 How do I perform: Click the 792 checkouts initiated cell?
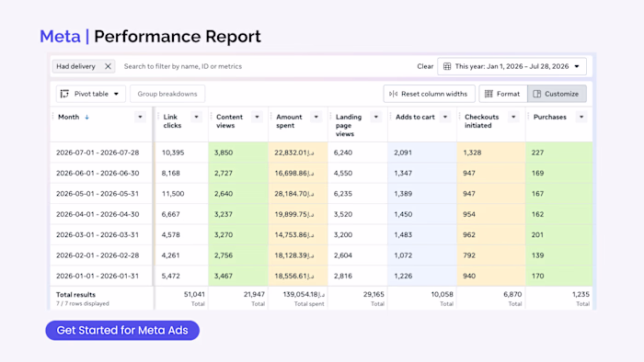coord(491,255)
